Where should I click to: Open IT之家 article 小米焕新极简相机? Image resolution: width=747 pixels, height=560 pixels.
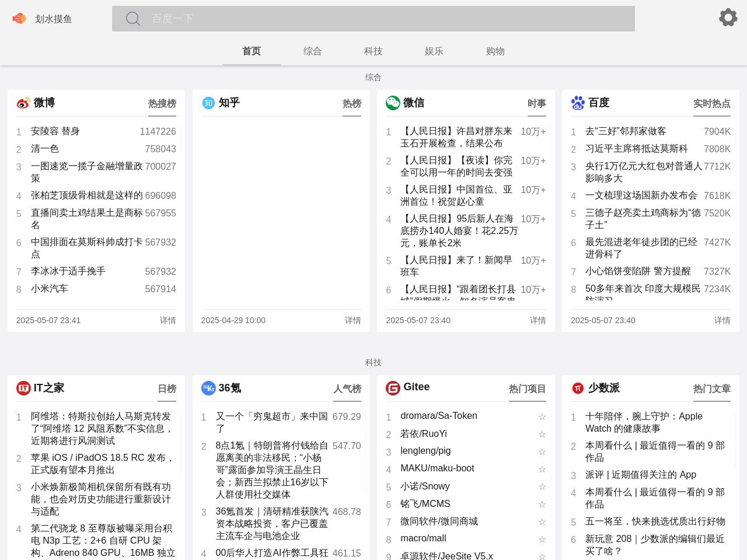[x=101, y=499]
